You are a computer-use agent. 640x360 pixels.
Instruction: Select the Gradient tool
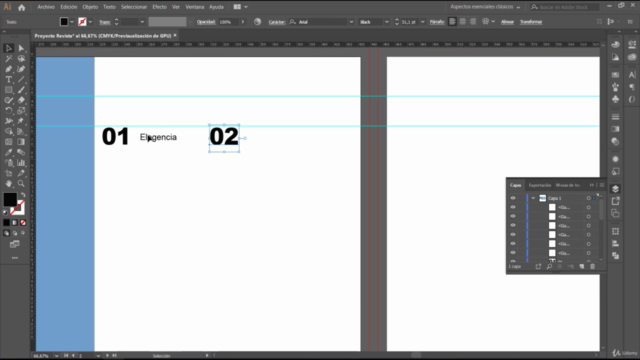click(21, 142)
